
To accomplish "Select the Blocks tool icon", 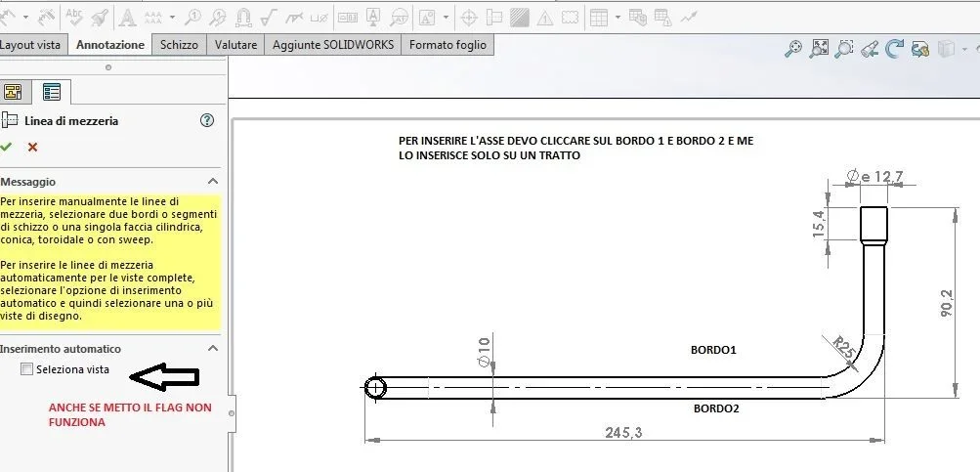I will (x=428, y=18).
